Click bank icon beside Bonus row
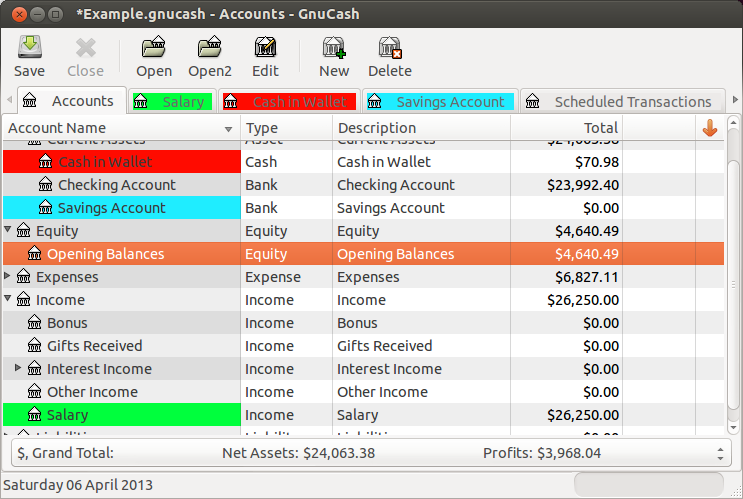The height and width of the screenshot is (499, 743). pos(35,322)
